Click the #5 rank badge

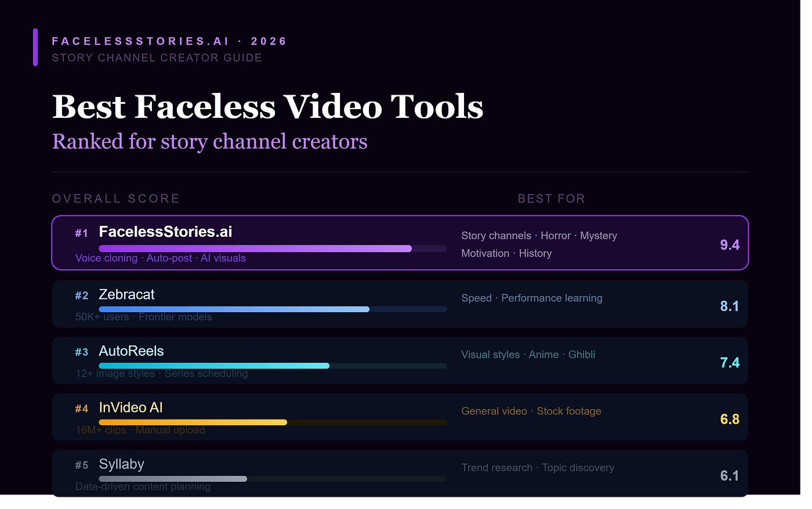pos(82,465)
